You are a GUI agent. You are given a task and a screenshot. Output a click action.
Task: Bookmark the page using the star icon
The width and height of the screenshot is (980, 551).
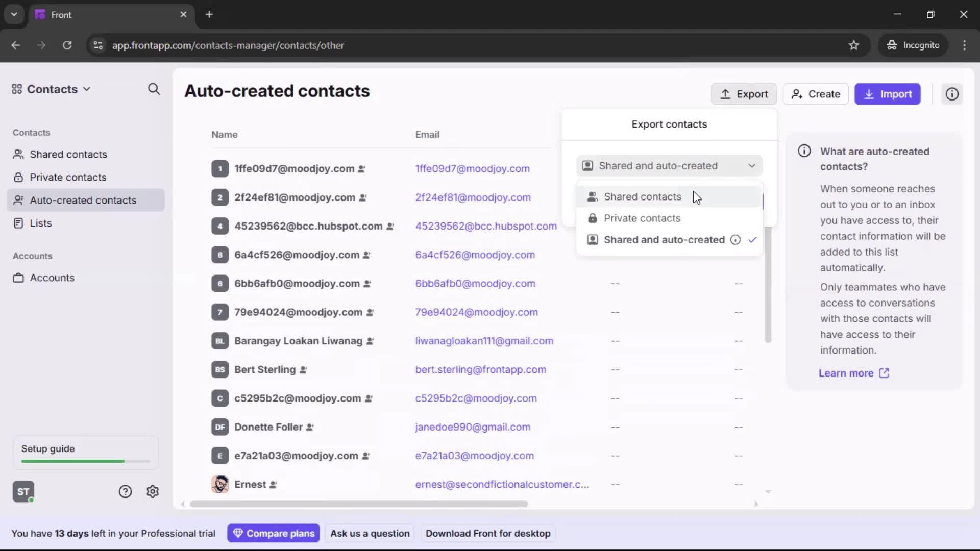pos(854,45)
